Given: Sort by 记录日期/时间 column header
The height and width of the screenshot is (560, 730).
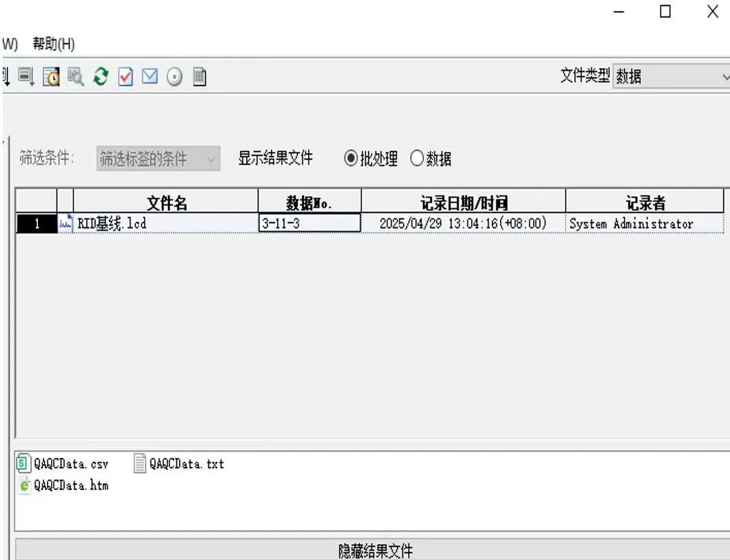Looking at the screenshot, I should (463, 202).
